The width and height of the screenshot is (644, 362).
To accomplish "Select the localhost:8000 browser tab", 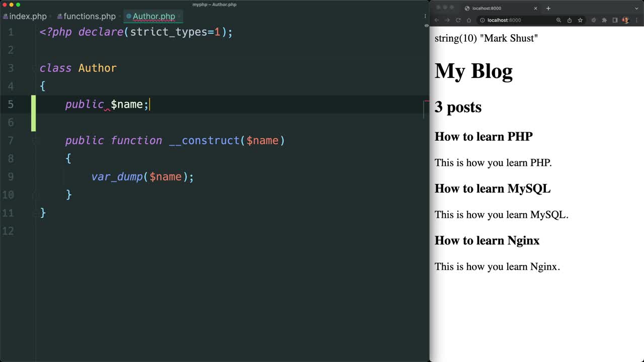I will click(485, 8).
